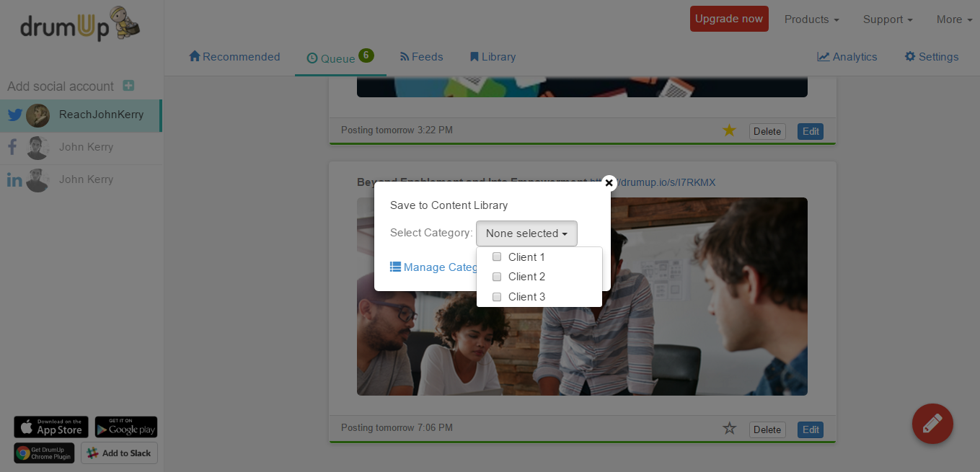The height and width of the screenshot is (472, 980).
Task: Get the DrumUp Chrome Plugin
Action: [x=44, y=453]
